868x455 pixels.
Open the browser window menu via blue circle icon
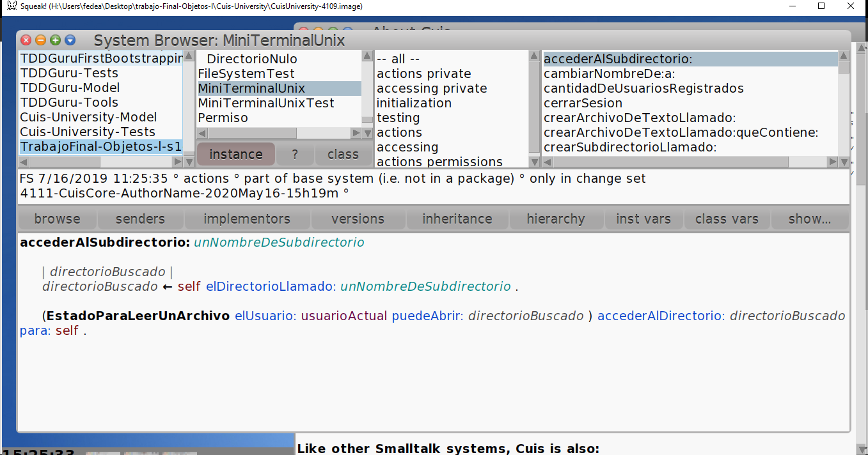coord(70,40)
